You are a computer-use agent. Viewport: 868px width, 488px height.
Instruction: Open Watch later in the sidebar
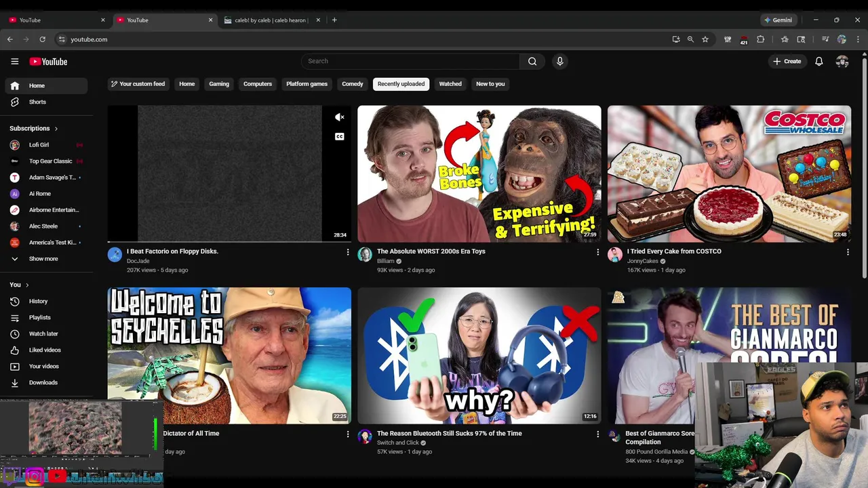(x=46, y=333)
